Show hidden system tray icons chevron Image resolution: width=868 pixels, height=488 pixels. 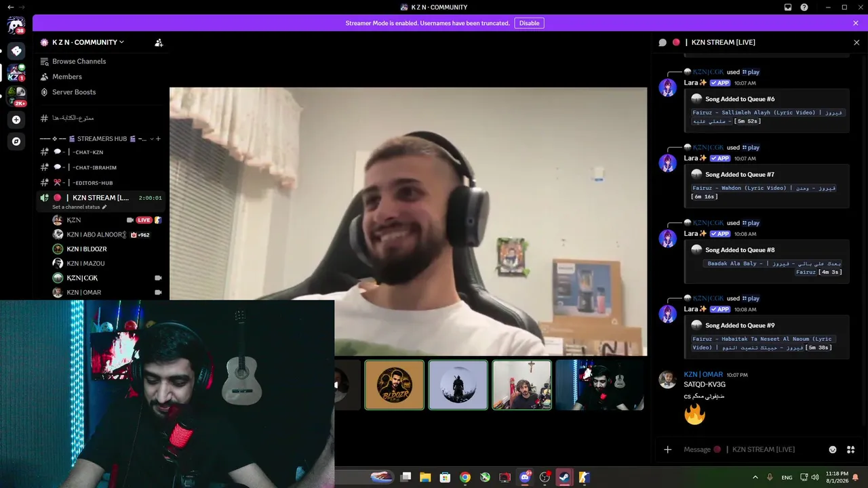point(755,477)
